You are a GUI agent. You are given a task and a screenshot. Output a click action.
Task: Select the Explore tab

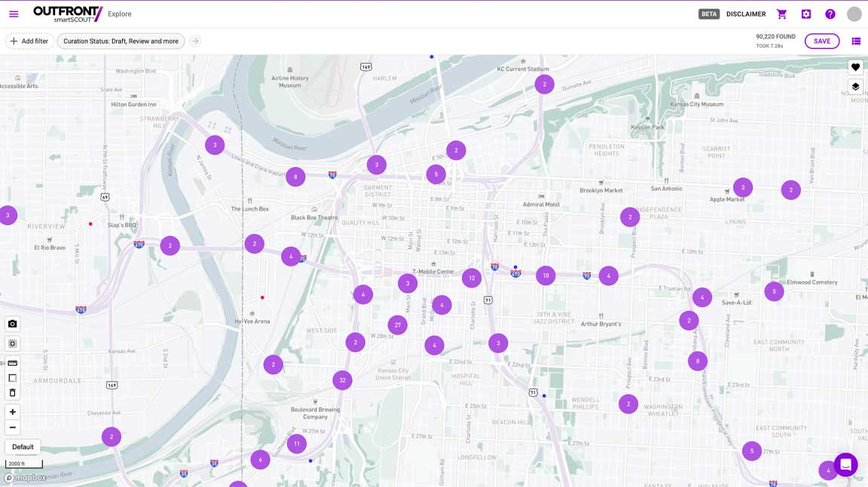pyautogui.click(x=118, y=13)
